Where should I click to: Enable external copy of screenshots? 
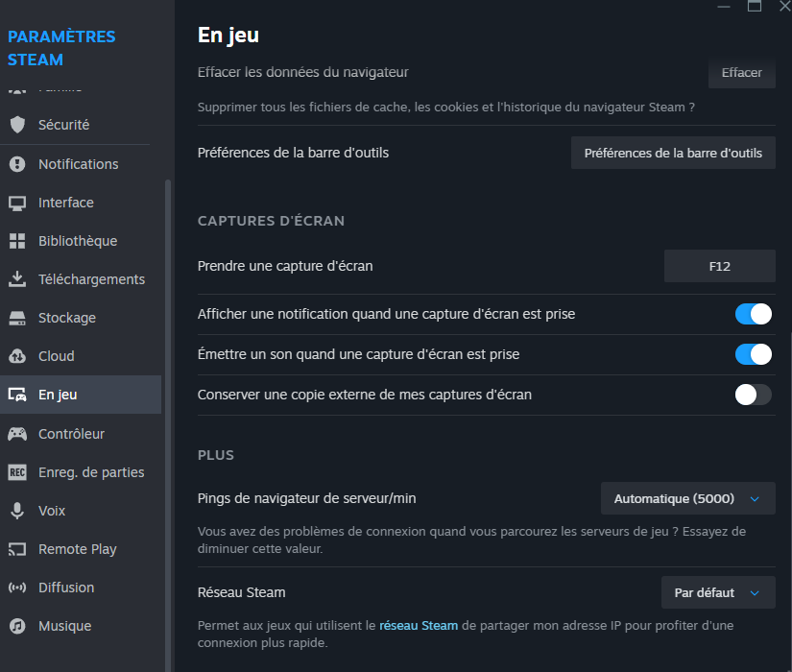tap(754, 395)
